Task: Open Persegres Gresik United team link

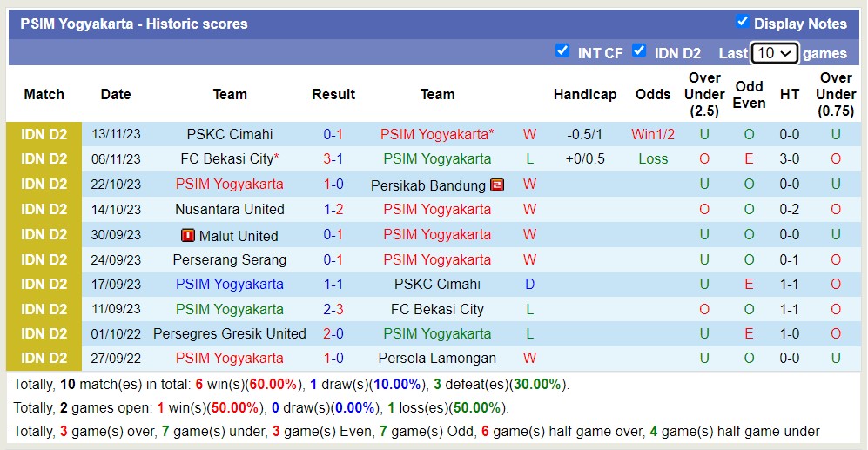Action: point(230,333)
